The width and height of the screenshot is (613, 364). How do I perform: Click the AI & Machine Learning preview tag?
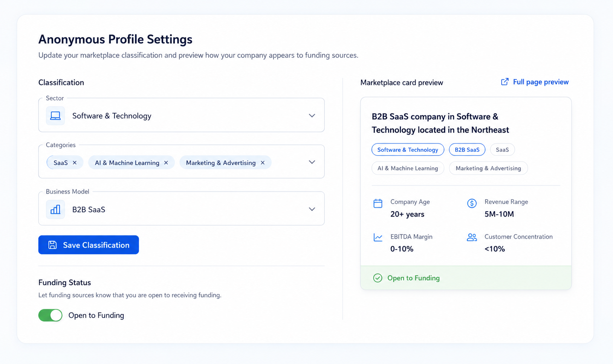pos(408,168)
